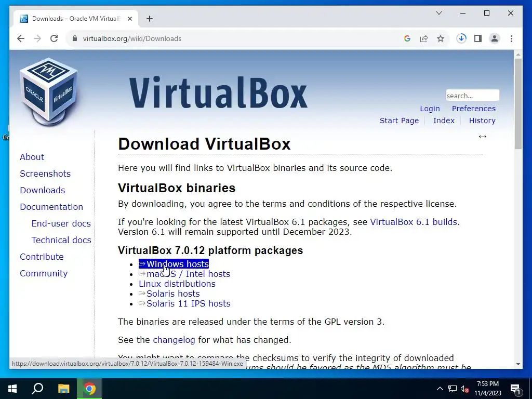Close the Downloads – Oracle VM VirtualBox tab
The width and height of the screenshot is (532, 399).
tap(129, 19)
